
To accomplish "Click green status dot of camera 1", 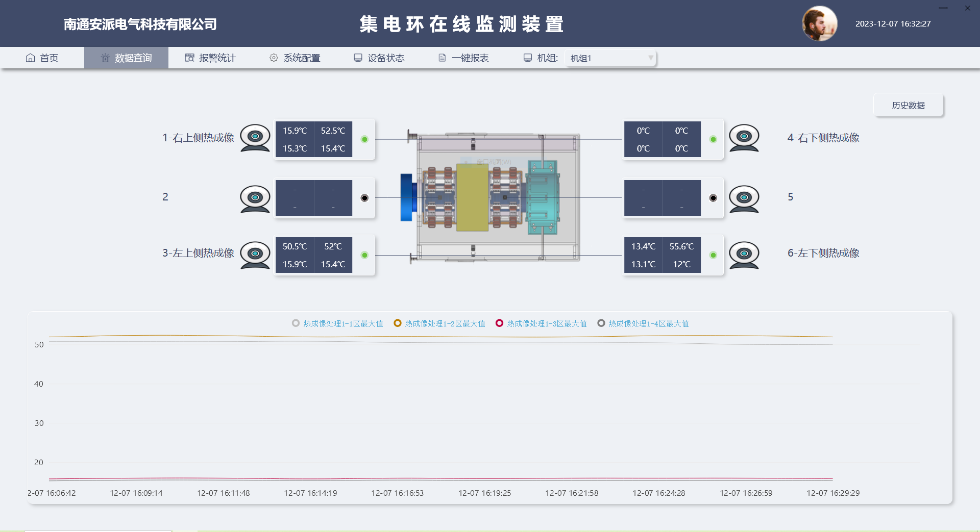I will 364,139.
